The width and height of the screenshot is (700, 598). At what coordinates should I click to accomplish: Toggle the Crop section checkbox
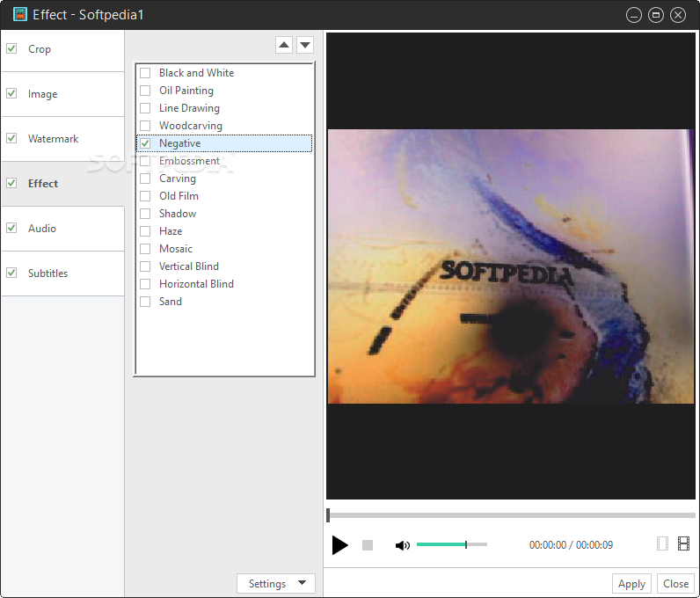pyautogui.click(x=11, y=48)
